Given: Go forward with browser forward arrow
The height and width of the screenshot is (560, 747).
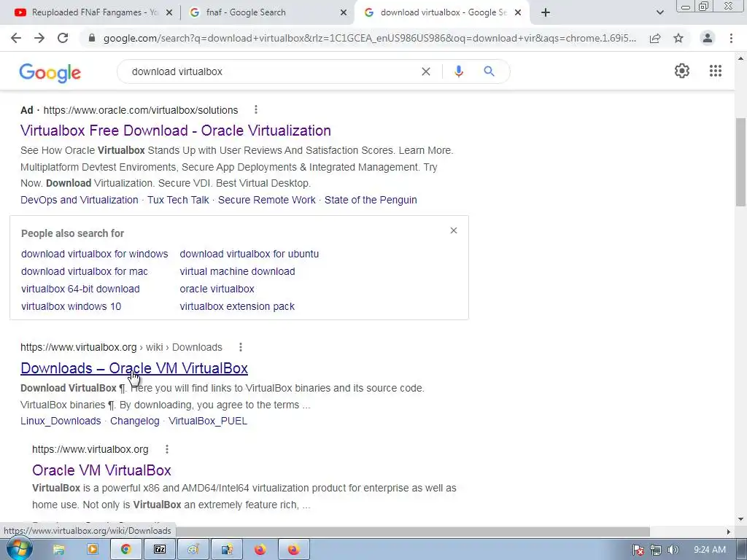Looking at the screenshot, I should point(39,38).
